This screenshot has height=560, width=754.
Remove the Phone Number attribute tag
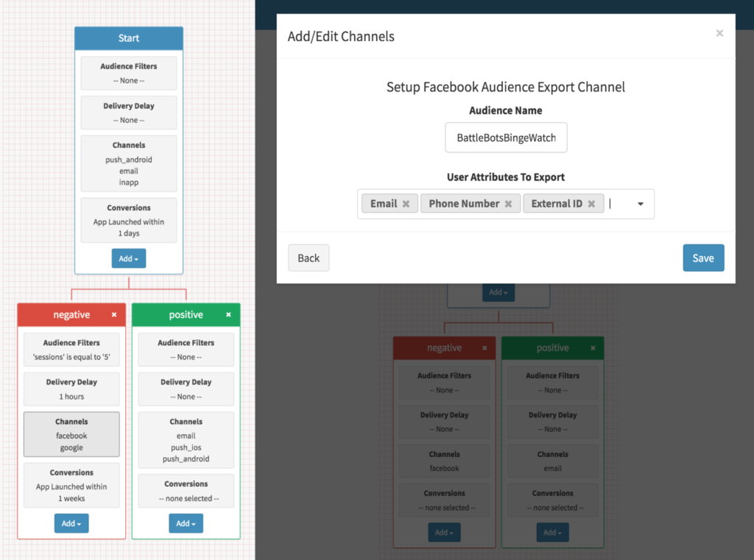508,204
